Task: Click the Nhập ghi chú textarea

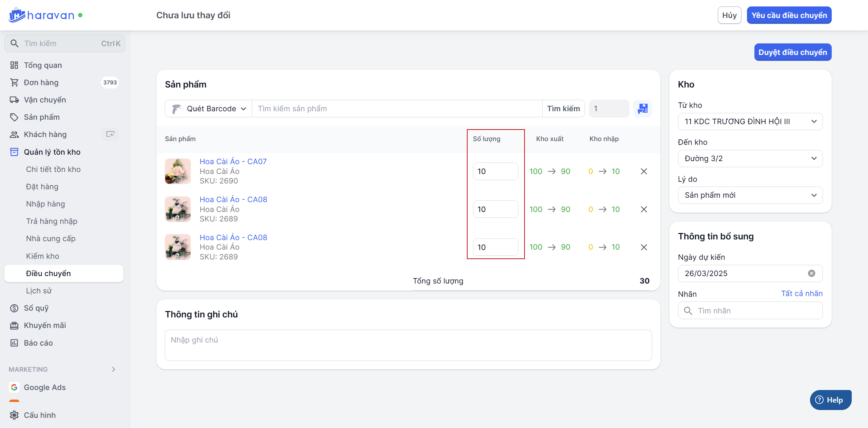Action: click(x=408, y=345)
